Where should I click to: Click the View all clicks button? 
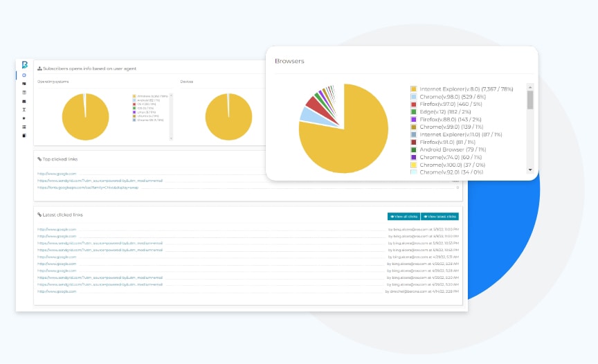pos(404,217)
